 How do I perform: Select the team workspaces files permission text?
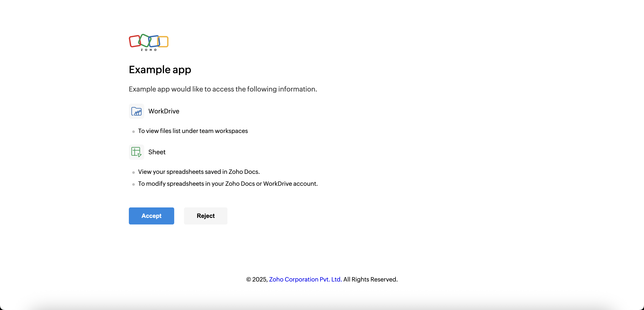[193, 131]
